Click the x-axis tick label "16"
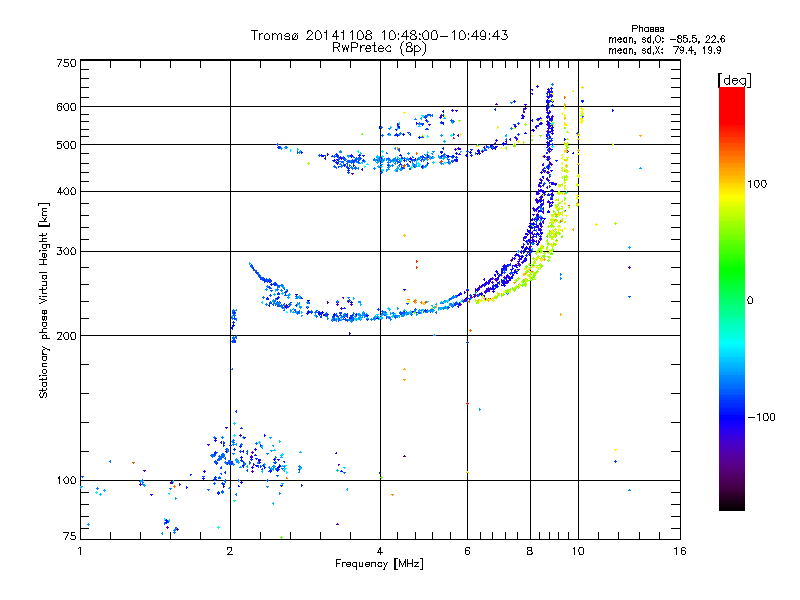Screen dimensions: 800x600 tap(680, 551)
